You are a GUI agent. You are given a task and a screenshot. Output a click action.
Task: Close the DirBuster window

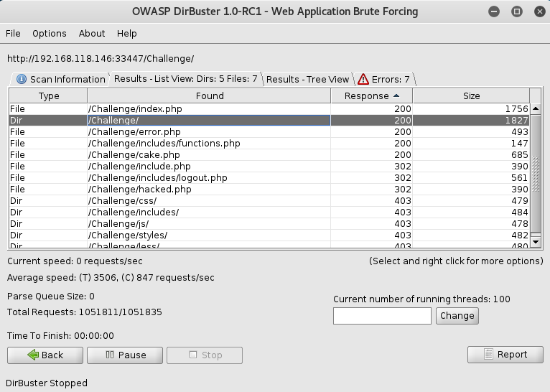tap(540, 11)
